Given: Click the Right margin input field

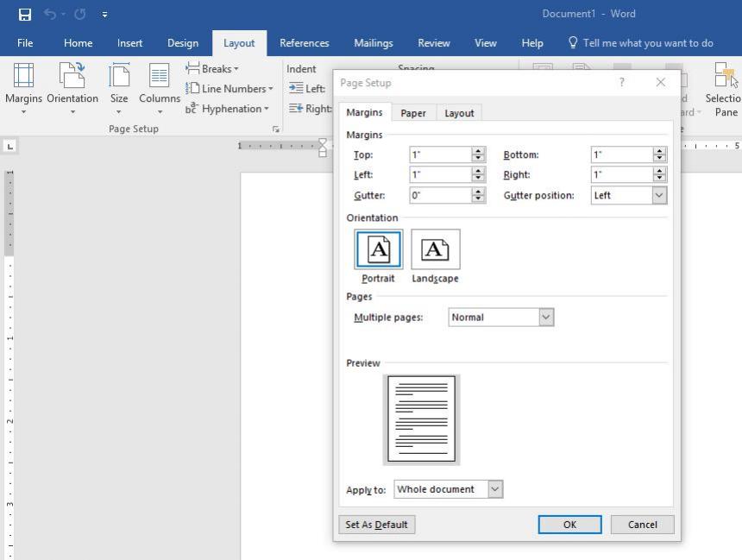Looking at the screenshot, I should click(x=622, y=174).
